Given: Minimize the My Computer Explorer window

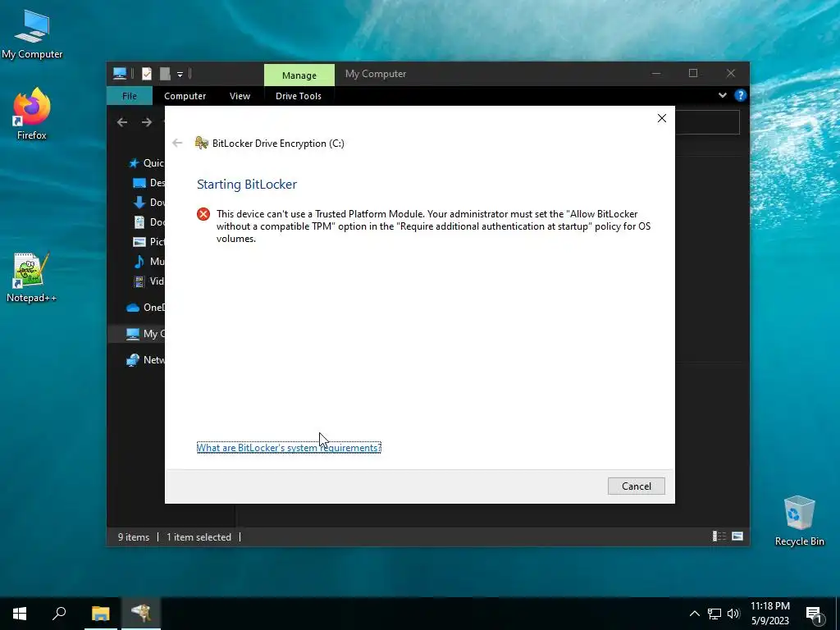Looking at the screenshot, I should click(x=656, y=73).
